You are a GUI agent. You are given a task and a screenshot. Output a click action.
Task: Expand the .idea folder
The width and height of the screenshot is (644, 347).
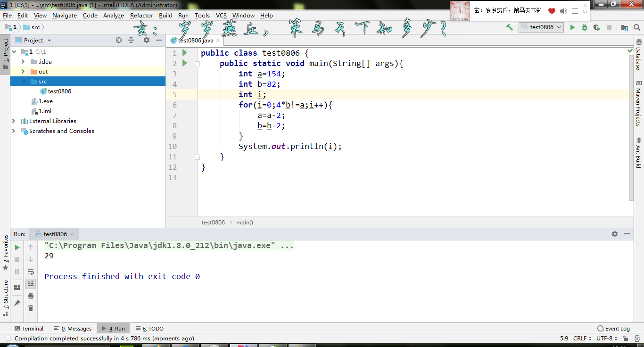(23, 62)
